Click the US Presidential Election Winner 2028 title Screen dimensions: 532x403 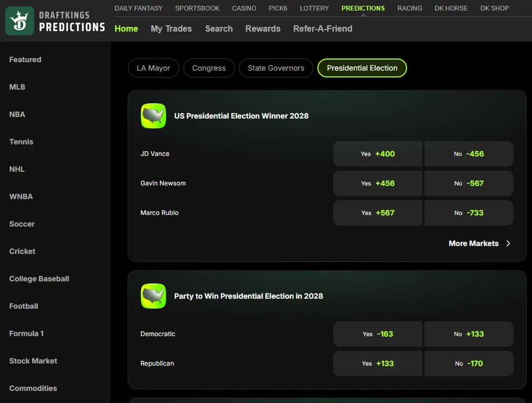tap(241, 116)
